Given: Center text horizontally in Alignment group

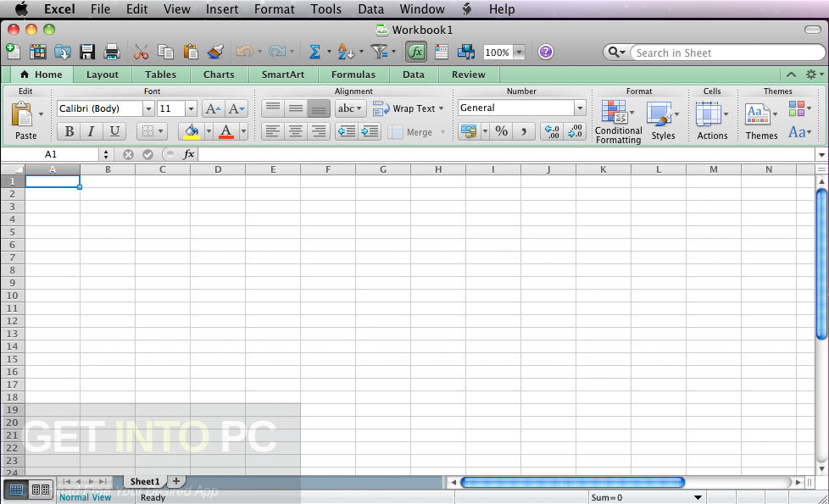Looking at the screenshot, I should [x=296, y=131].
